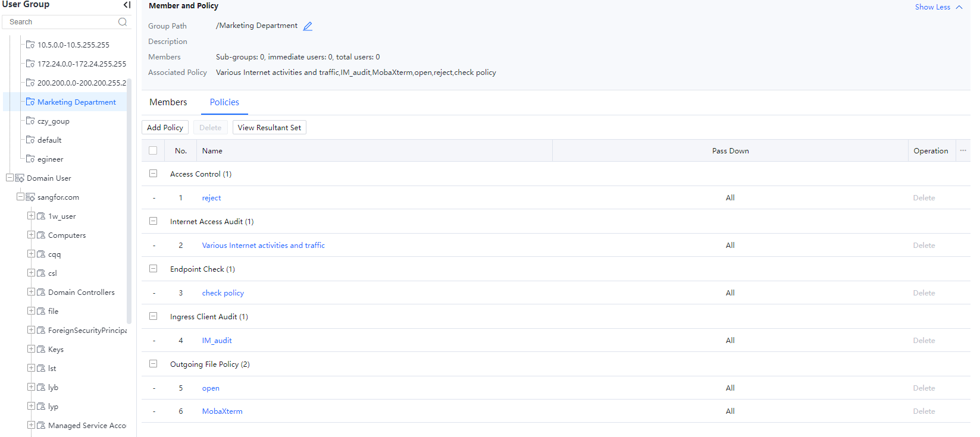Click the Domain Controllers folder icon
980x437 pixels.
(41, 293)
